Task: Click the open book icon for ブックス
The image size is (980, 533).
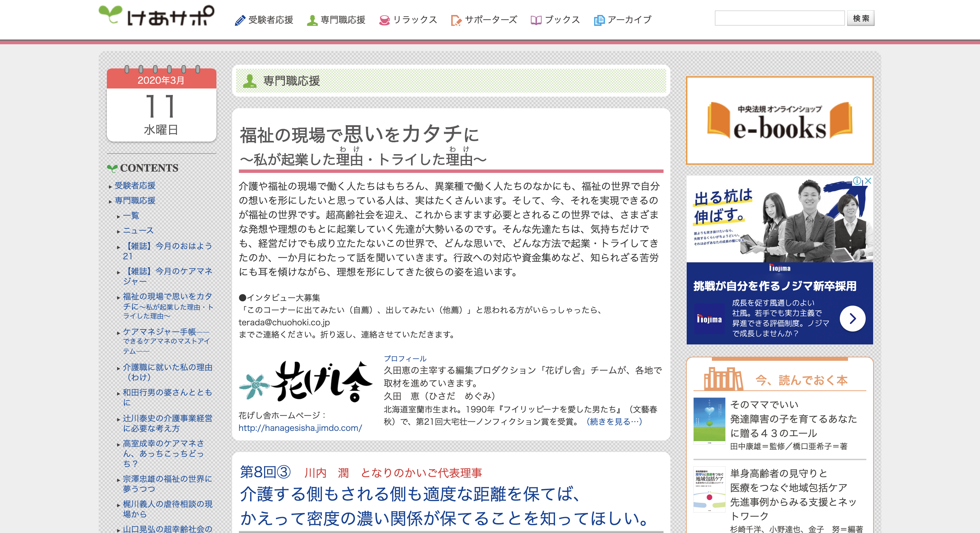Action: coord(536,20)
